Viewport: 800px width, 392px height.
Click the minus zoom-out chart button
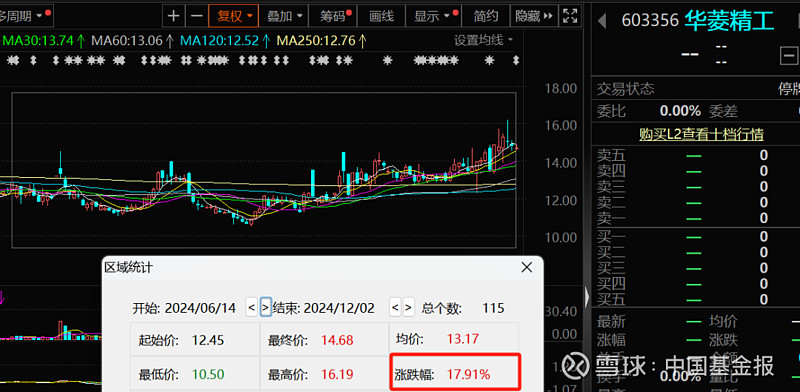(196, 16)
